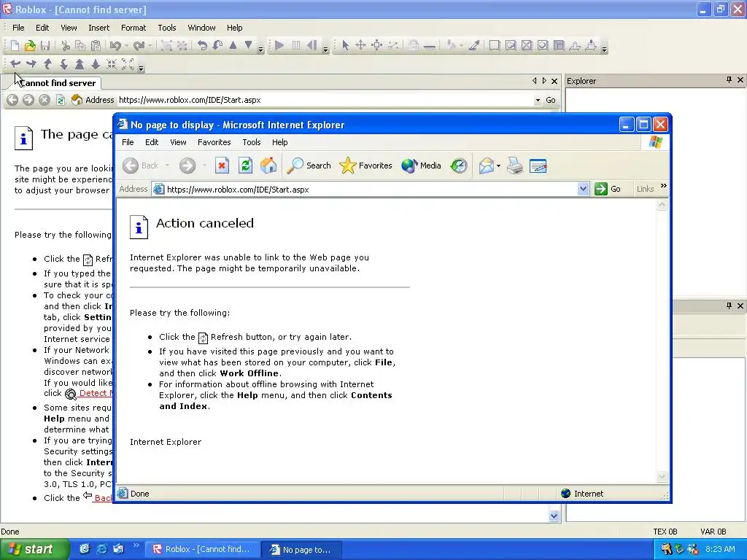Click the Redo arrow in Roblox toolbar
This screenshot has width=747, height=560.
click(139, 46)
